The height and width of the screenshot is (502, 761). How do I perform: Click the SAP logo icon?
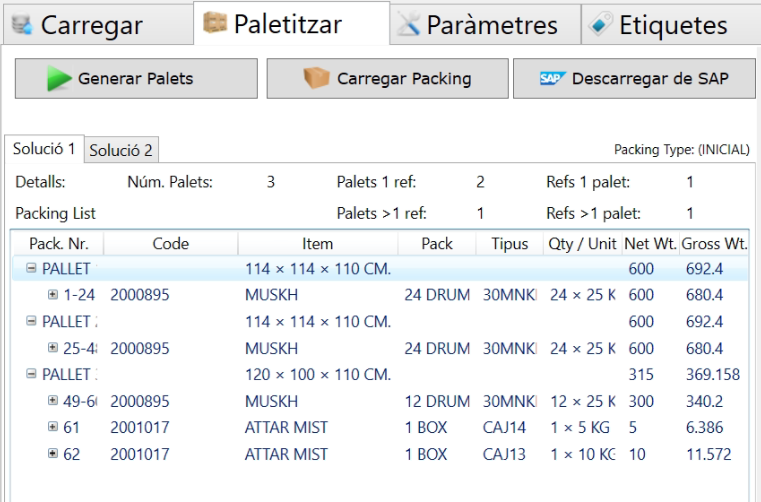pos(552,78)
